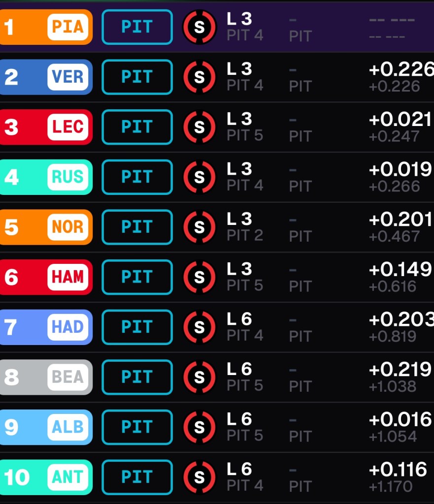Click Leclerc's soft tyre compound icon
The width and height of the screenshot is (434, 504).
[x=200, y=127]
